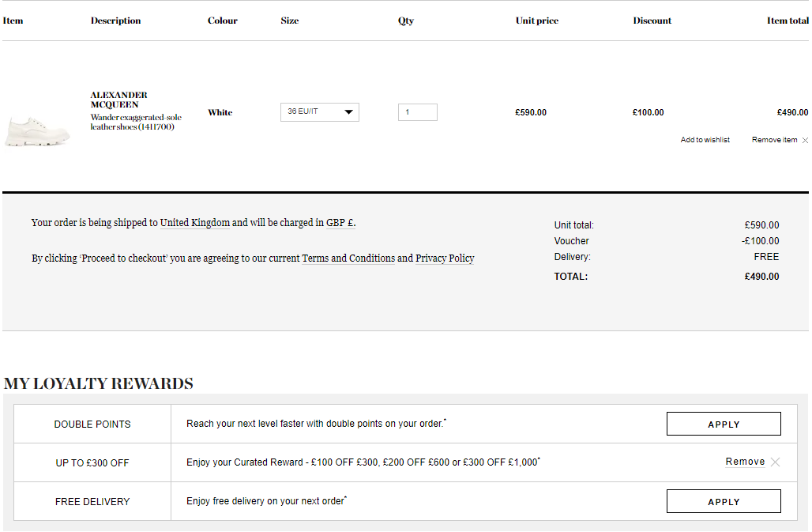Screen dimensions: 812x532
Task: Apply the Free Delivery reward
Action: click(x=724, y=501)
